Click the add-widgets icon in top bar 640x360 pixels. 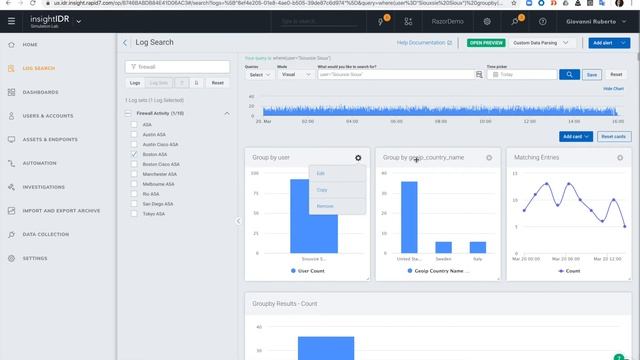point(408,21)
